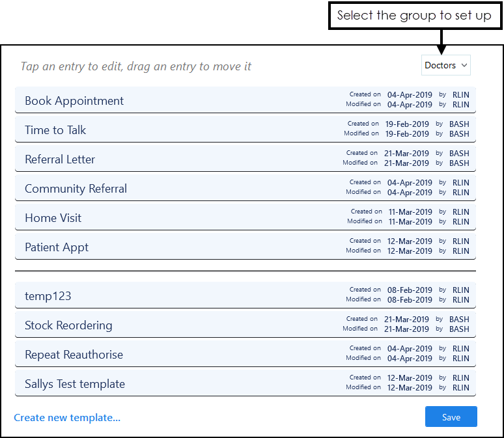Click Stock Reordering modified date 21-Mar-2019

(x=406, y=329)
